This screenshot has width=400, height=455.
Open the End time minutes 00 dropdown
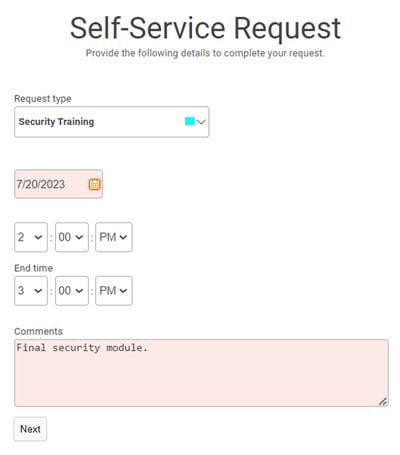point(72,291)
